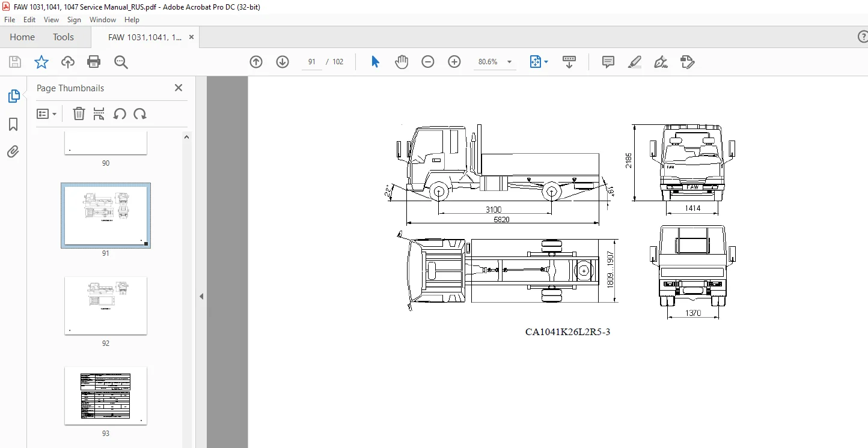868x448 pixels.
Task: Zoom in with the plus button
Action: (454, 62)
